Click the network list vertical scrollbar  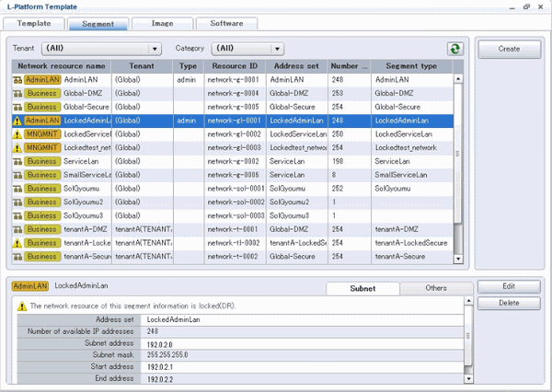458,147
